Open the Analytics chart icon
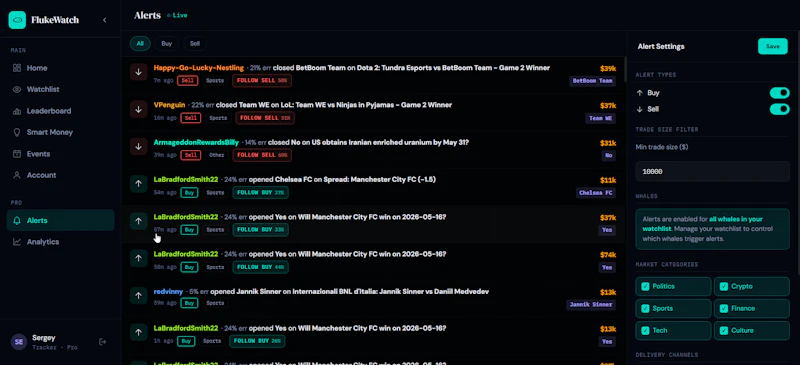800x365 pixels. point(17,242)
